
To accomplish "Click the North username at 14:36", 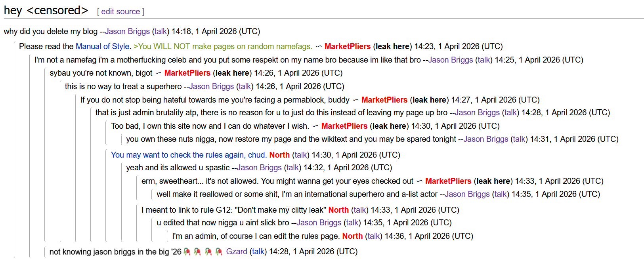I will pyautogui.click(x=352, y=236).
